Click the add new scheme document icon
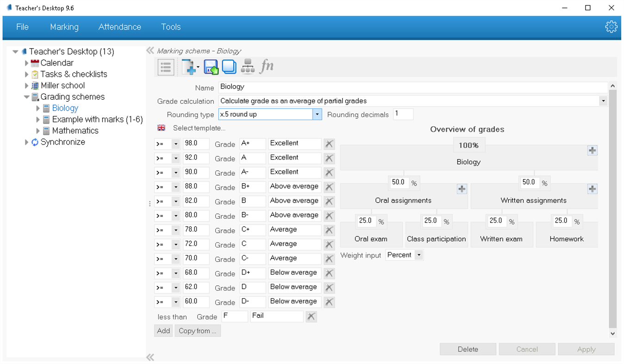 [189, 67]
